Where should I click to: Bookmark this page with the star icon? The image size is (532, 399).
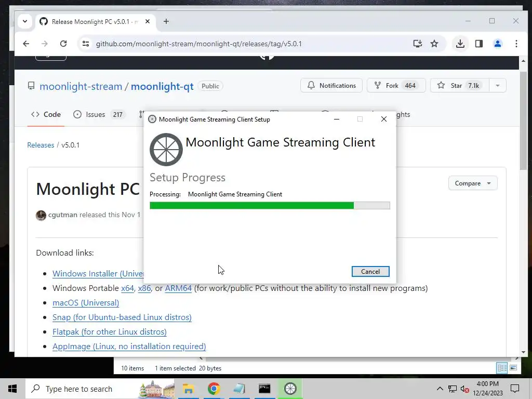click(x=434, y=44)
